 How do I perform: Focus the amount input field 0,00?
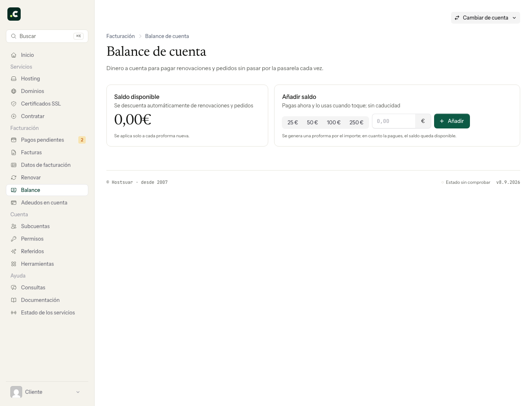394,121
